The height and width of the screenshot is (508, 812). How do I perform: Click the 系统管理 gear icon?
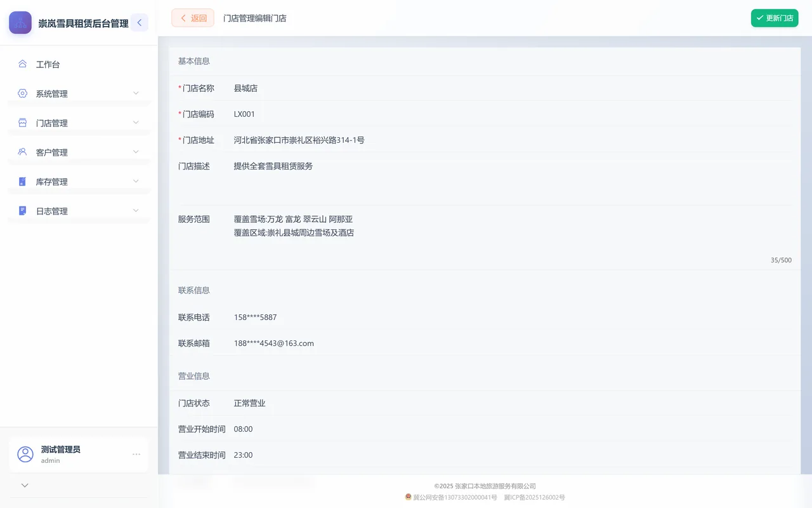point(22,93)
